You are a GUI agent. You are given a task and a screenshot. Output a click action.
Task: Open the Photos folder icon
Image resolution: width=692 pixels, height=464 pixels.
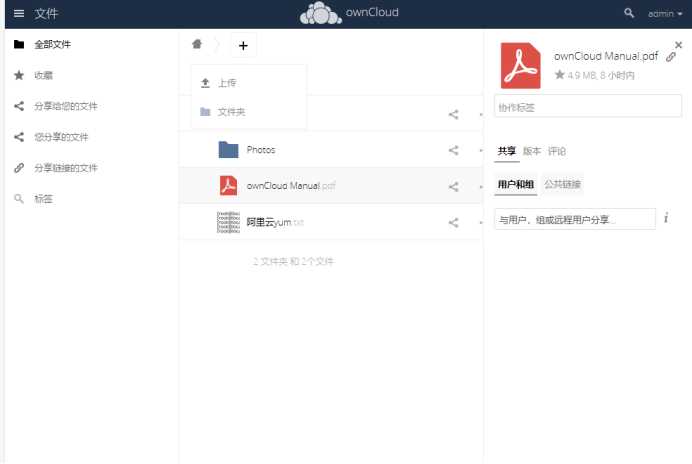(228, 150)
